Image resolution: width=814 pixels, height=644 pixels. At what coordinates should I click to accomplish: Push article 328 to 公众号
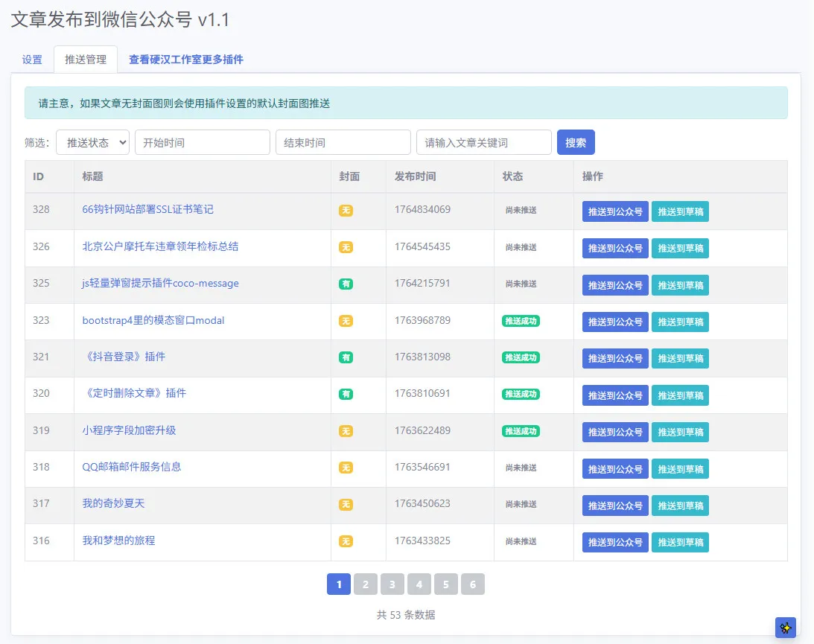click(615, 211)
